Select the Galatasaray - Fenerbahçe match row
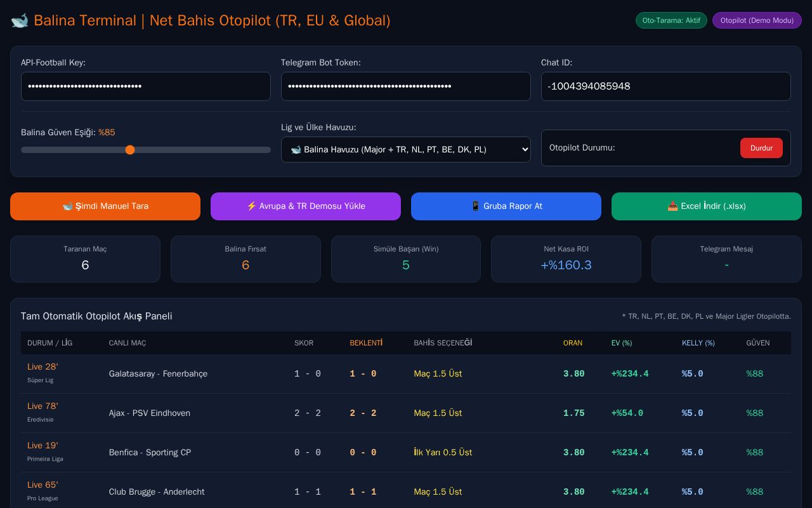The width and height of the screenshot is (812, 508). pos(406,374)
